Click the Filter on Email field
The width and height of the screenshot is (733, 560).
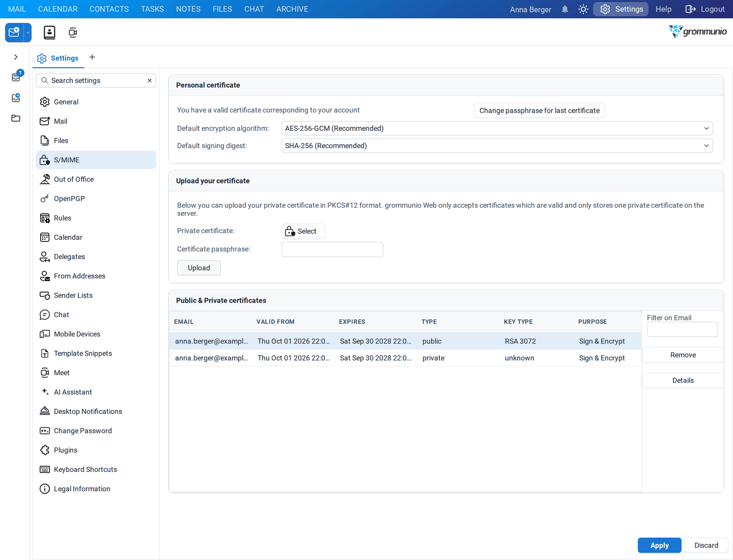[x=682, y=329]
